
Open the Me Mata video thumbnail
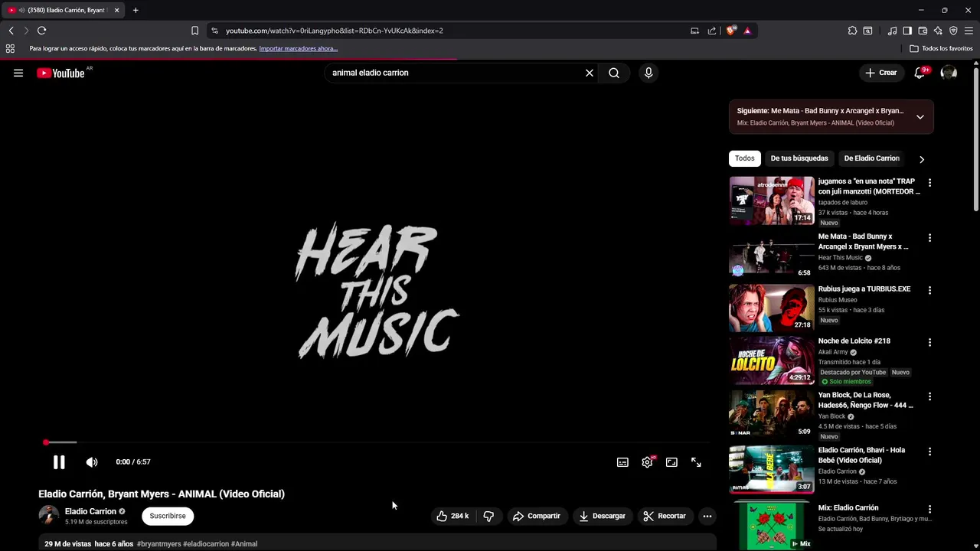[772, 256]
